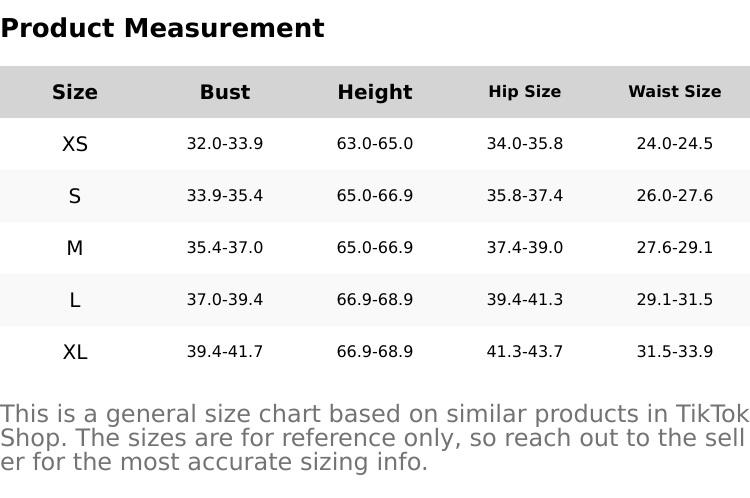Click the XS bust value 32.0-33.9
The height and width of the screenshot is (498, 750).
pyautogui.click(x=225, y=144)
